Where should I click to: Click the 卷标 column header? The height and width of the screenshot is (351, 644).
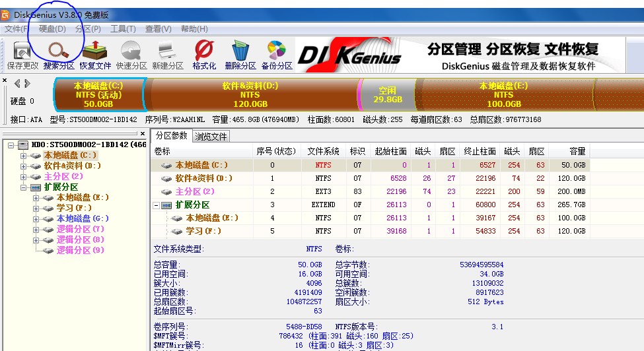coord(201,151)
